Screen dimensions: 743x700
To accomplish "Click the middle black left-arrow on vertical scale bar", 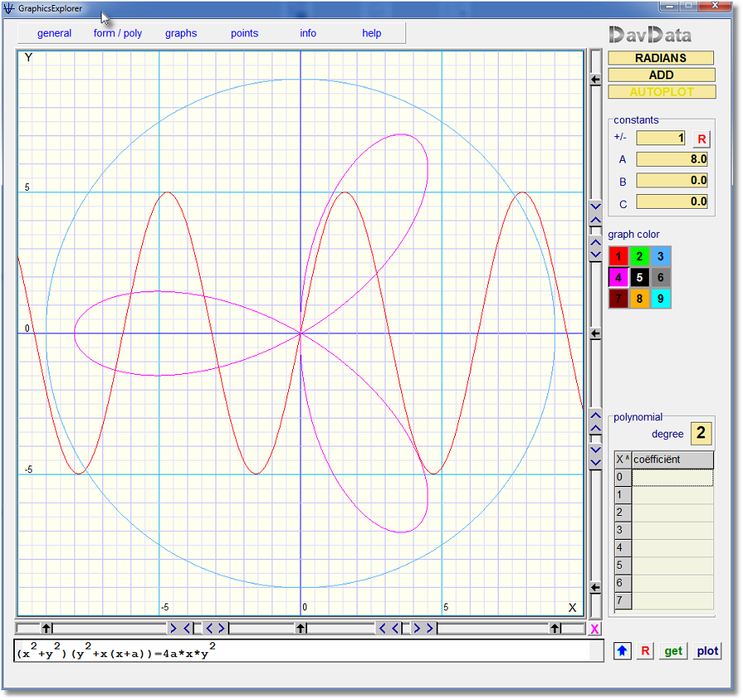I will coord(595,333).
